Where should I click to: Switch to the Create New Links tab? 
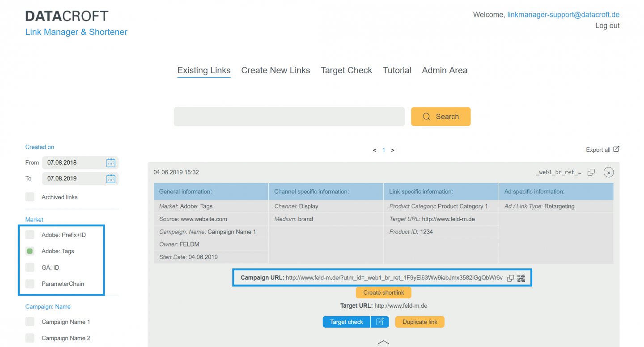pos(275,70)
